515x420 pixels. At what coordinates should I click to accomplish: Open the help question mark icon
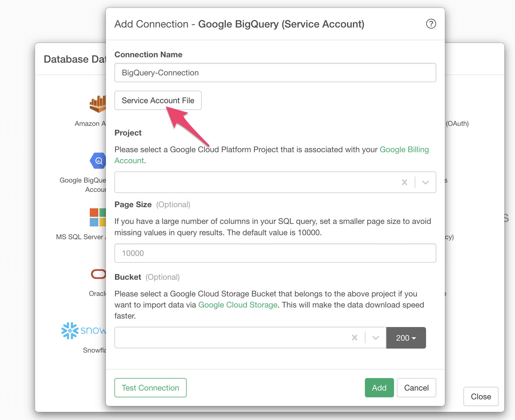click(431, 24)
